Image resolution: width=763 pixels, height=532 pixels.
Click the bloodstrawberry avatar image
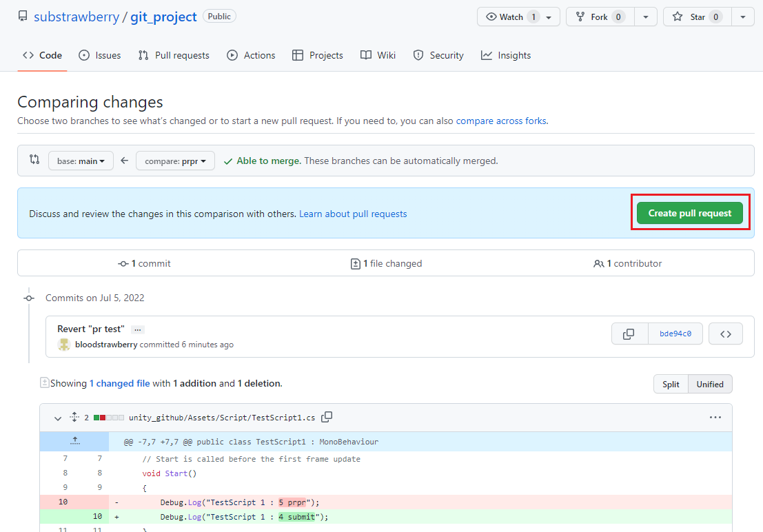click(64, 345)
